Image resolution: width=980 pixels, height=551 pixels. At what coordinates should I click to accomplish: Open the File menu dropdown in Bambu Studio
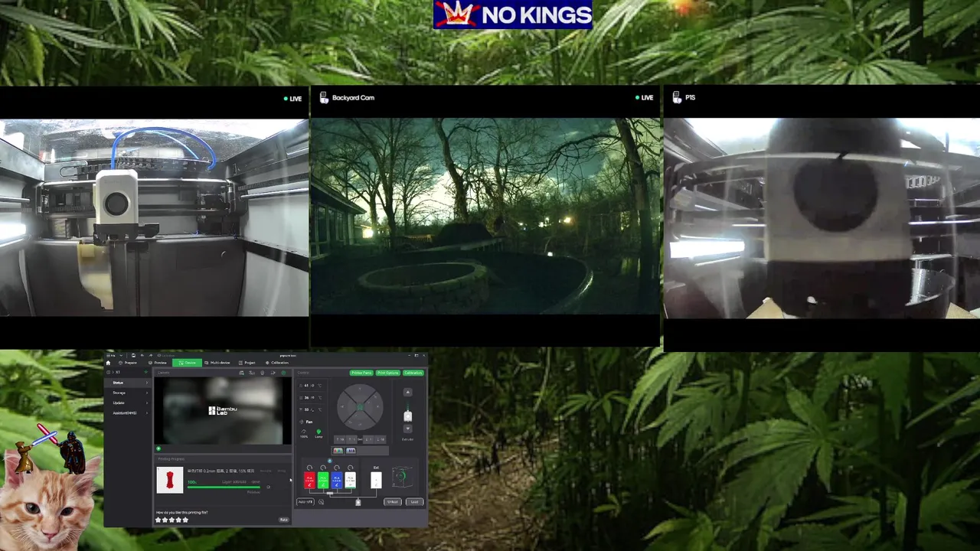coord(113,355)
